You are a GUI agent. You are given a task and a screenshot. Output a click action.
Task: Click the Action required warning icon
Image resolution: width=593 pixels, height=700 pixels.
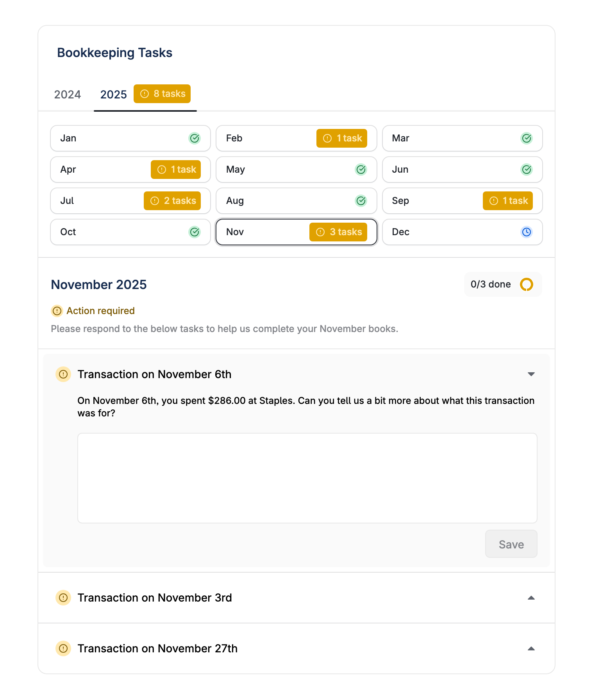57,311
